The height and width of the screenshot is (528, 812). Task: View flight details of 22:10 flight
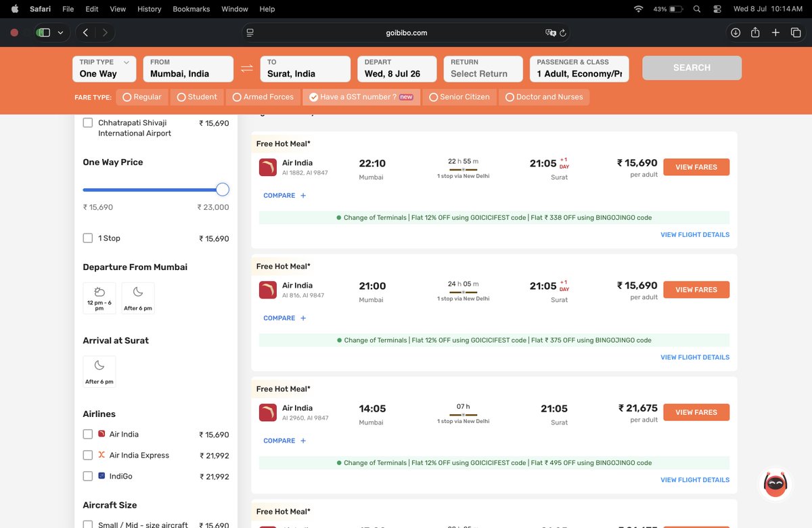[x=695, y=235]
